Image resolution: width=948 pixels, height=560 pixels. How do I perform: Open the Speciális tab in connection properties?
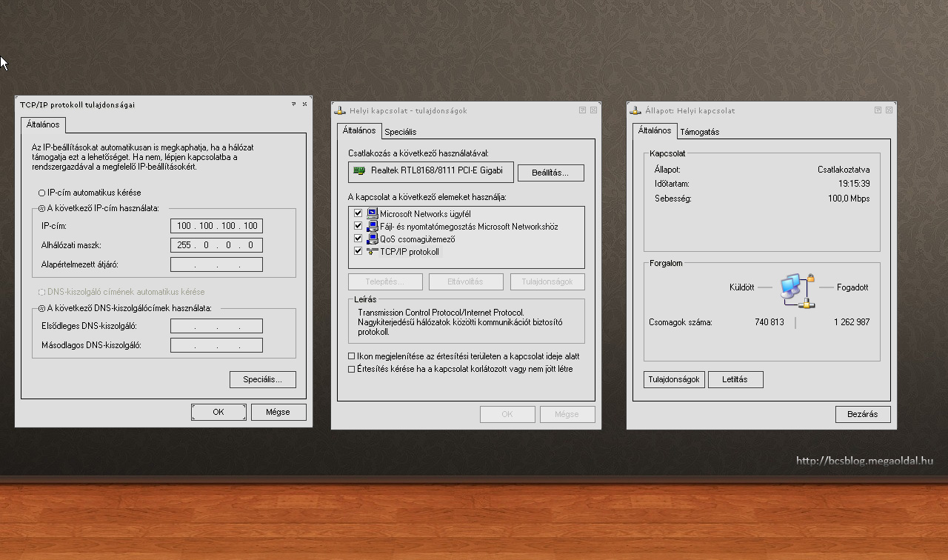point(400,132)
